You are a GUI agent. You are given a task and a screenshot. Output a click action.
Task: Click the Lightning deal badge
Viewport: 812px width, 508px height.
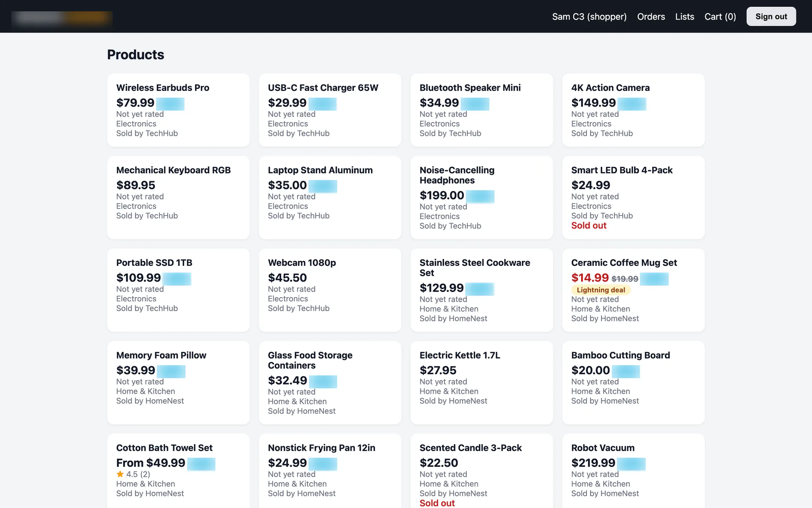tap(601, 290)
